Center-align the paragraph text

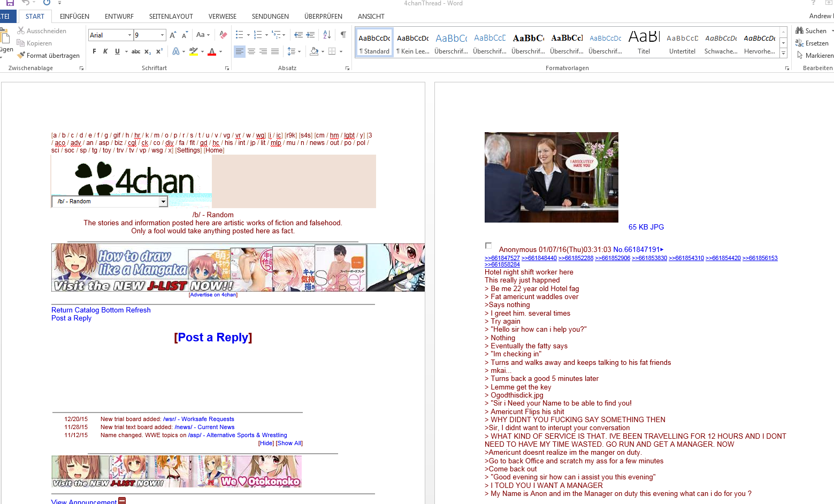(x=251, y=51)
